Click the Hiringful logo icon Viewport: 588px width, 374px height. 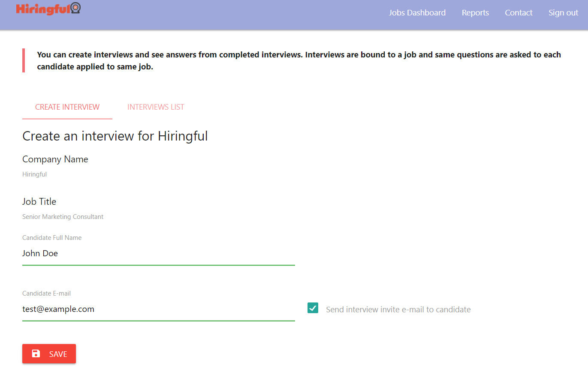tap(48, 8)
